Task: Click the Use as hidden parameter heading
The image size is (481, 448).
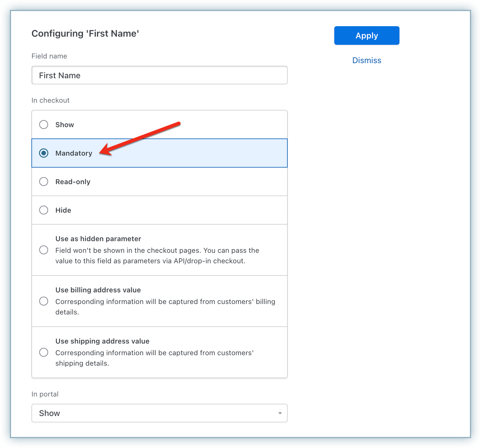Action: [98, 239]
